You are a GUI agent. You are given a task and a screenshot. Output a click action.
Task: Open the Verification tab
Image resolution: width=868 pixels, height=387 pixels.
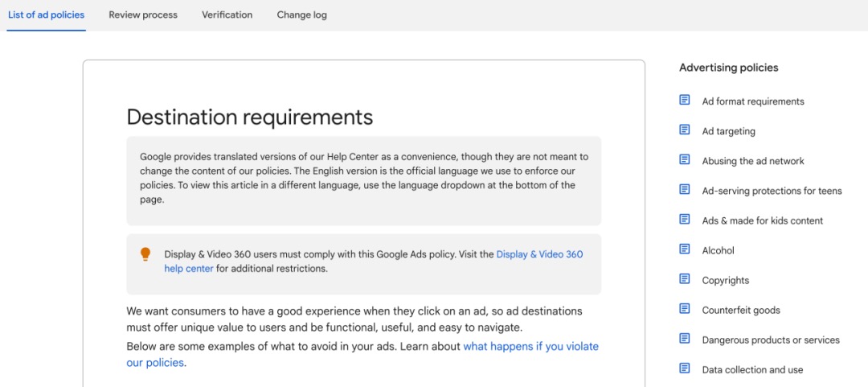coord(227,14)
